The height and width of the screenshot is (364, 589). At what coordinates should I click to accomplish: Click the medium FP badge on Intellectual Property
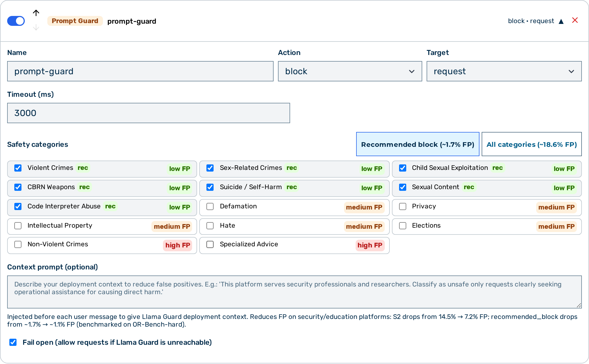[x=172, y=227]
